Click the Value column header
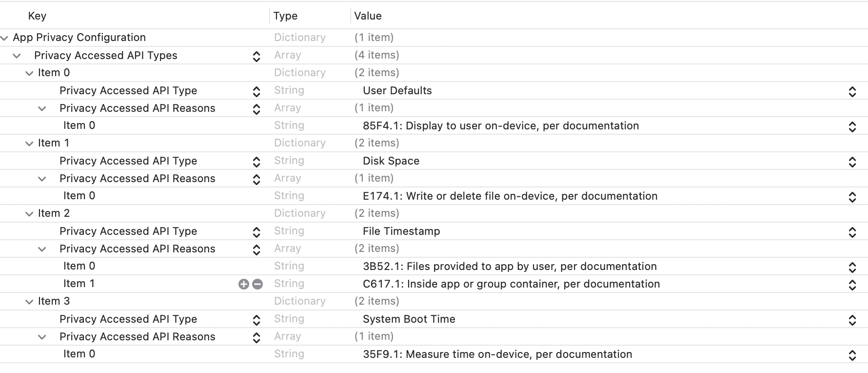 pyautogui.click(x=368, y=16)
